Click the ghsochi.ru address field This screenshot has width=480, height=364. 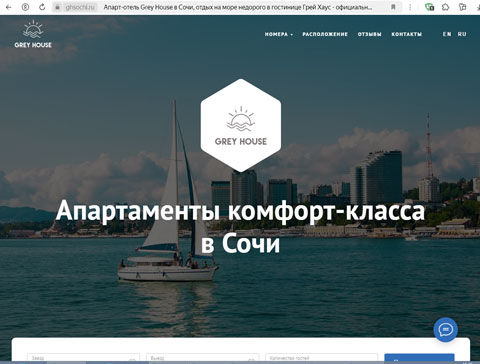[80, 7]
